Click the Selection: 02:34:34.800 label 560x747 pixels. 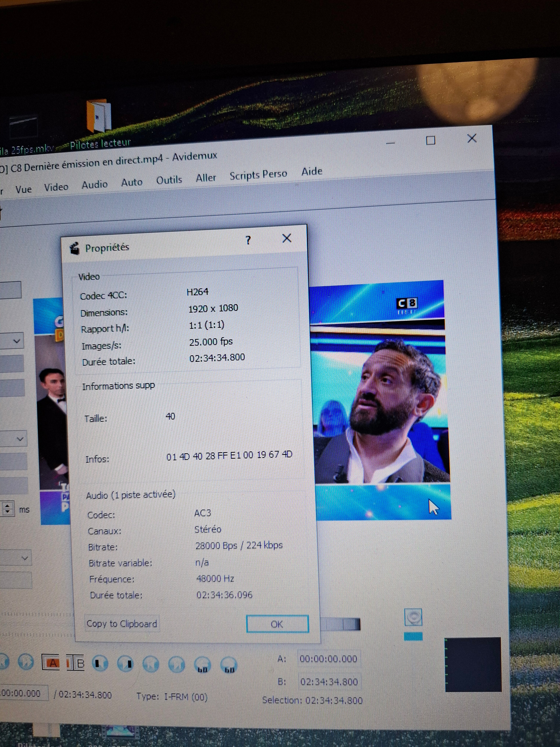pyautogui.click(x=312, y=700)
